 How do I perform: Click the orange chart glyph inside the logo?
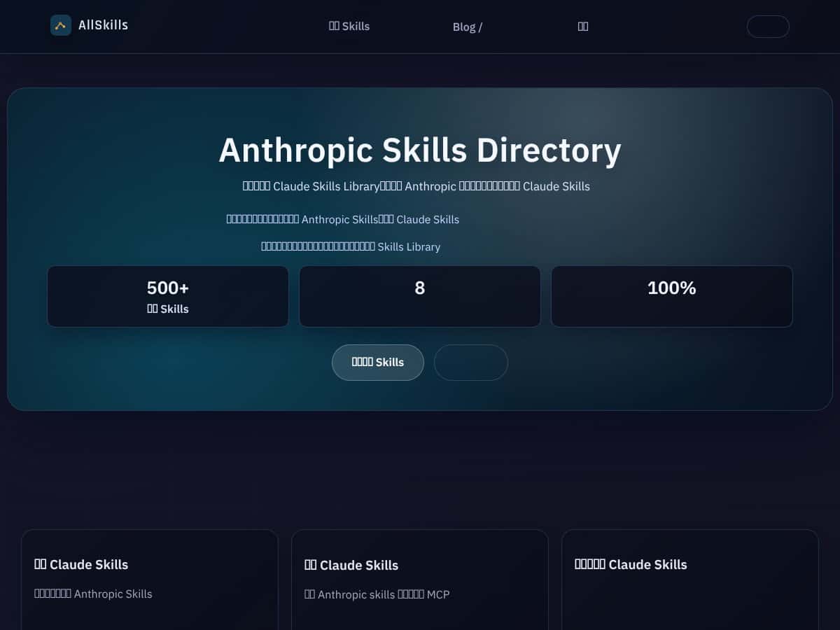click(x=61, y=25)
